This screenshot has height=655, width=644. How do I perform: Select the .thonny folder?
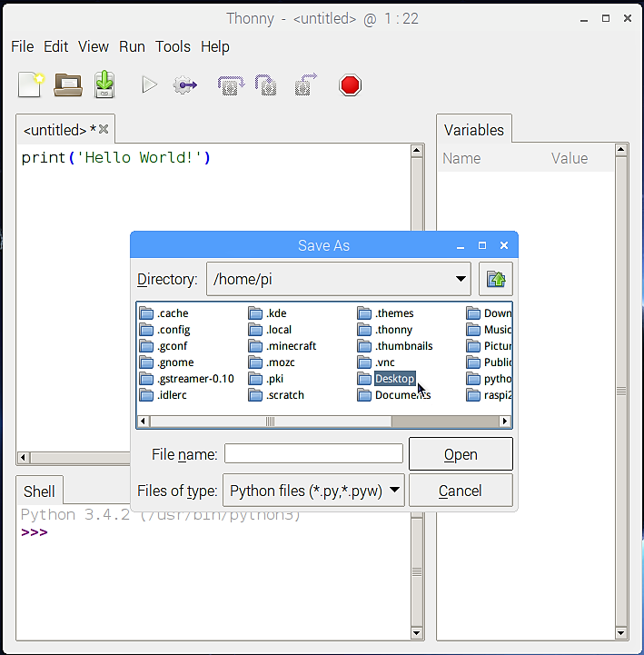pos(385,330)
